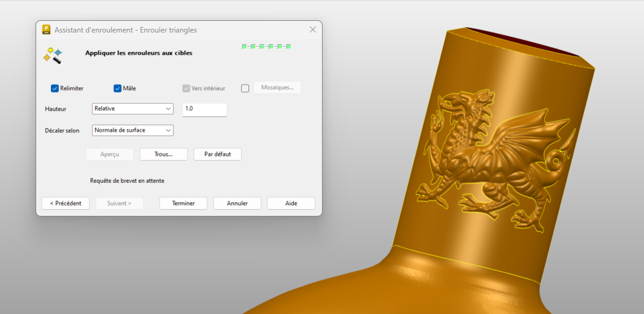Open help with the Aide button
The height and width of the screenshot is (314, 644).
point(291,203)
